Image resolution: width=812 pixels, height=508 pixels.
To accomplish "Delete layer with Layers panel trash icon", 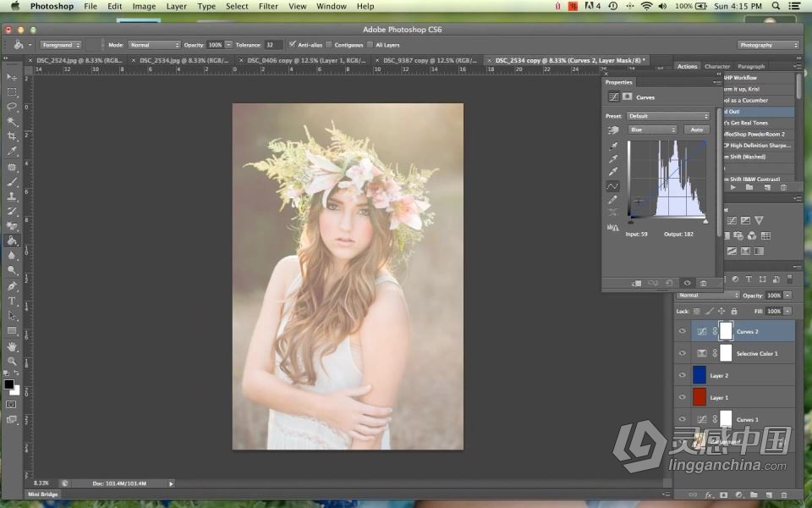I will [x=784, y=495].
